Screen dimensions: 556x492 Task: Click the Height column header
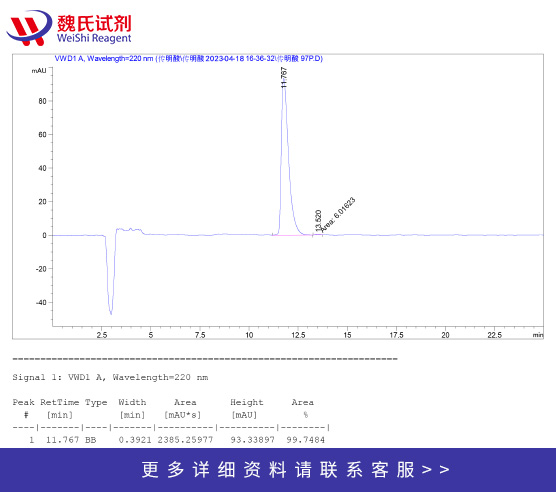[247, 402]
